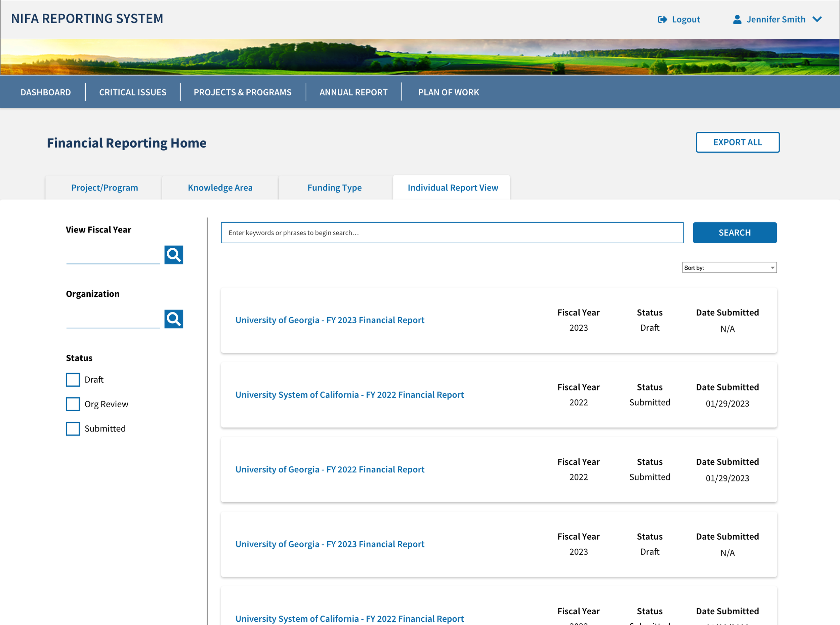Click the Organization search magnifier icon
840x625 pixels.
pyautogui.click(x=174, y=319)
